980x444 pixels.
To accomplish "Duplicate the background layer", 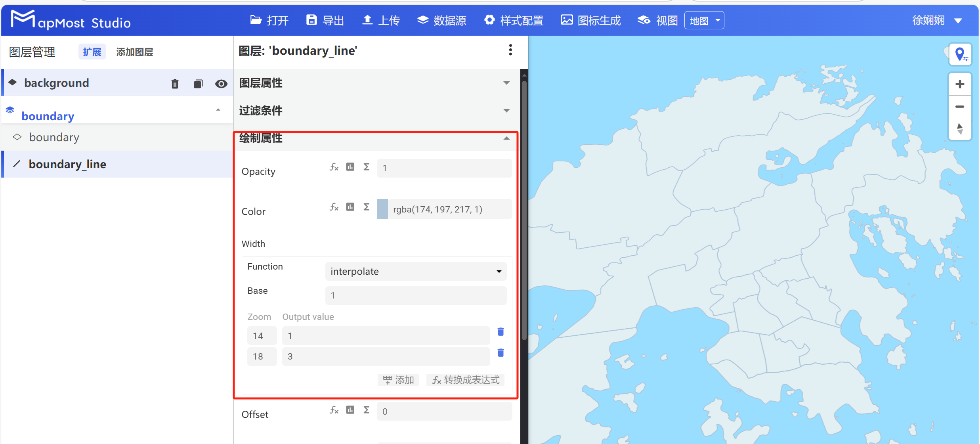I will coord(198,84).
